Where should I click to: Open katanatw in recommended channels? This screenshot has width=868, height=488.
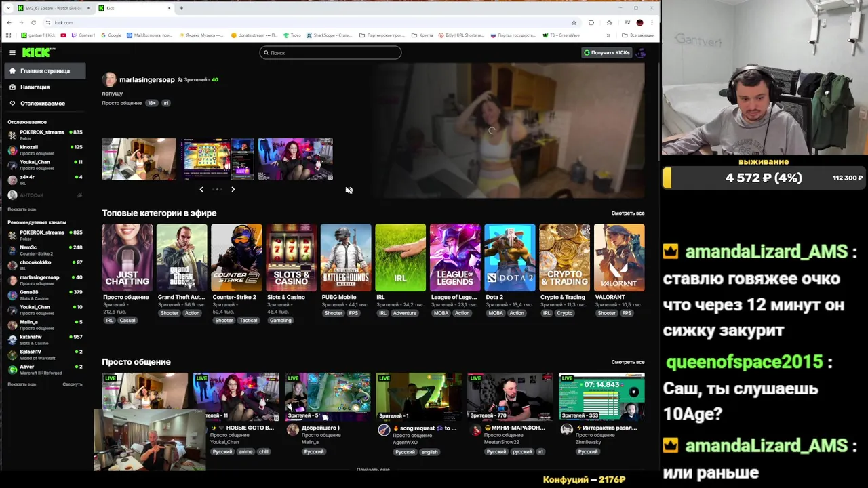[45, 340]
